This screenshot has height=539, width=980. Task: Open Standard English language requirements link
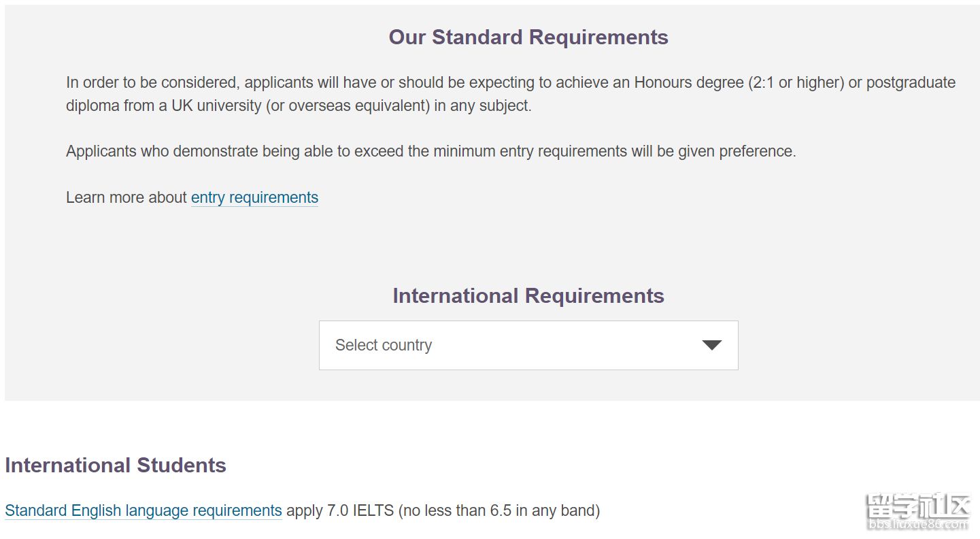143,510
